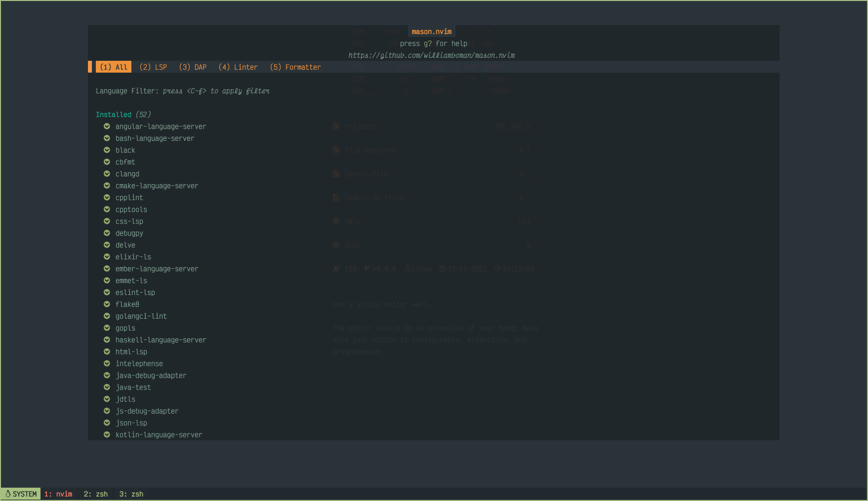
Task: Click the check icon next to html-lsp
Action: coord(107,352)
